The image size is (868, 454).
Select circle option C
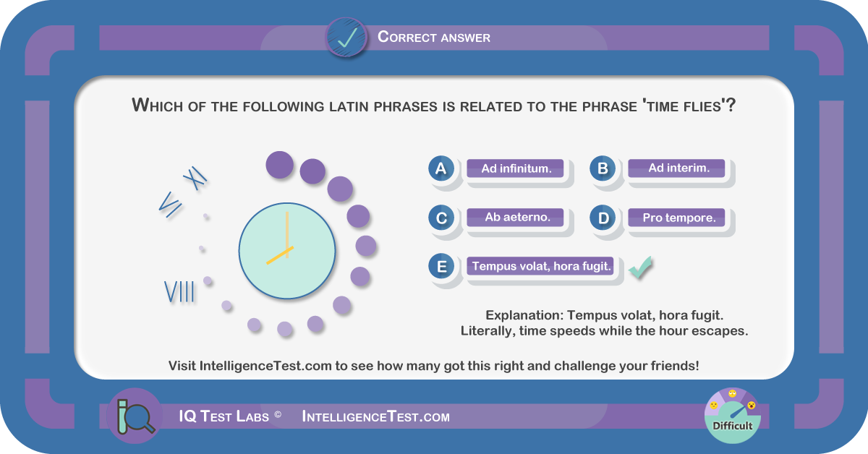pyautogui.click(x=441, y=218)
